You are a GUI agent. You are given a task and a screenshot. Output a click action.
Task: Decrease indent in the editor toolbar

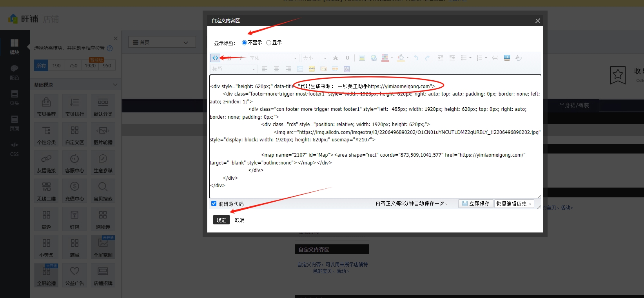click(452, 58)
